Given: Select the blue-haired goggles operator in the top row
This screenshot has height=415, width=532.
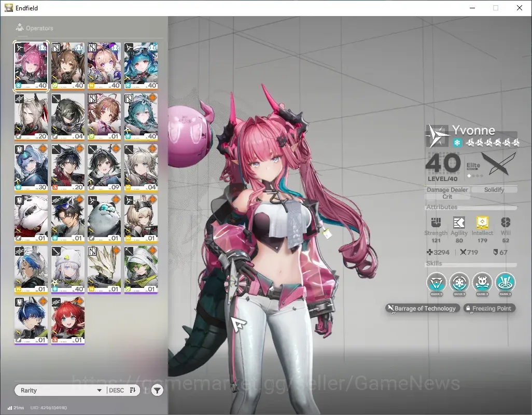Looking at the screenshot, I should [141, 66].
